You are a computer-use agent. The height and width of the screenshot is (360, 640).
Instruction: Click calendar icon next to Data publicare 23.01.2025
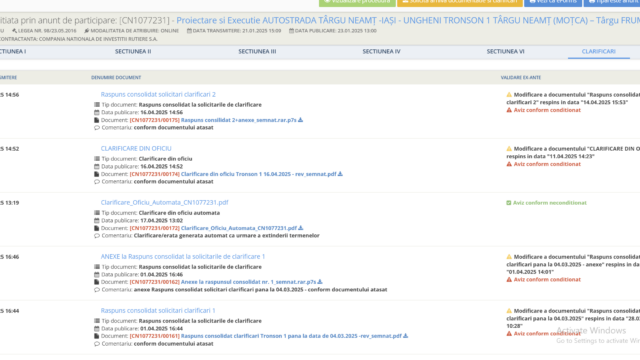coord(291,31)
